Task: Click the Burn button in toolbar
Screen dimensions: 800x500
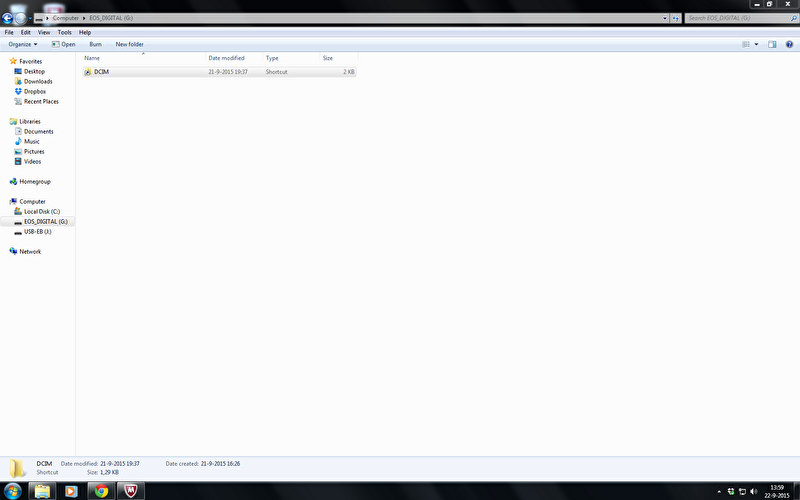Action: pyautogui.click(x=95, y=44)
